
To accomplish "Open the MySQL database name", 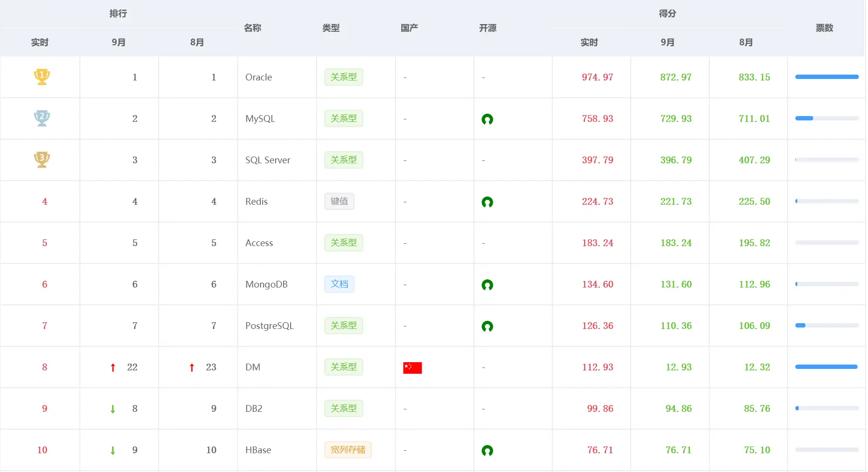I will click(260, 118).
